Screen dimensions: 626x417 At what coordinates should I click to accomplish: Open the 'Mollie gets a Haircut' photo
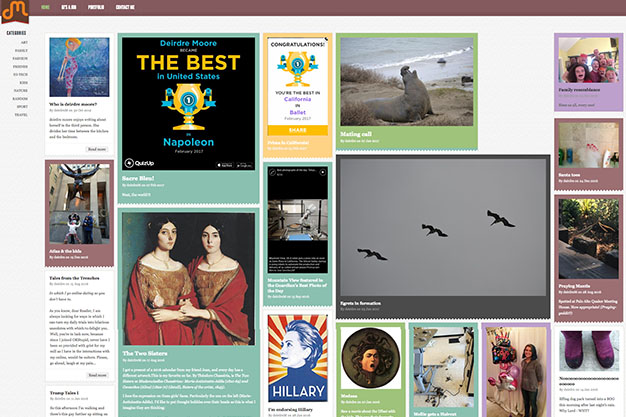[444, 367]
